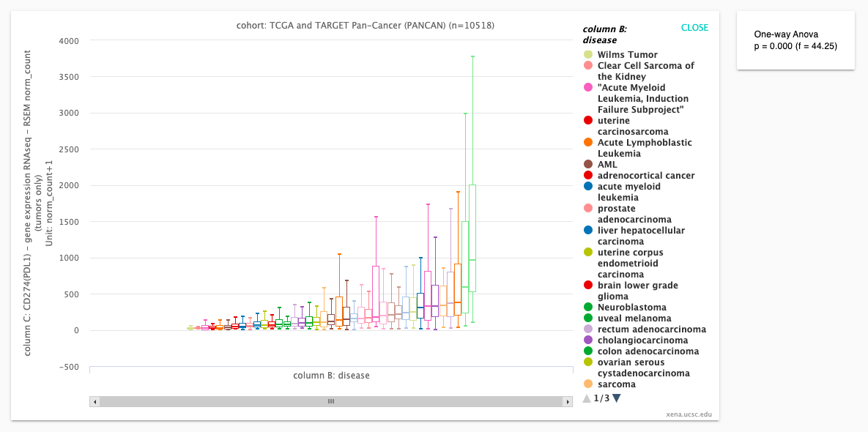
Task: Click scrollbar right arrow under chart
Action: [x=567, y=402]
